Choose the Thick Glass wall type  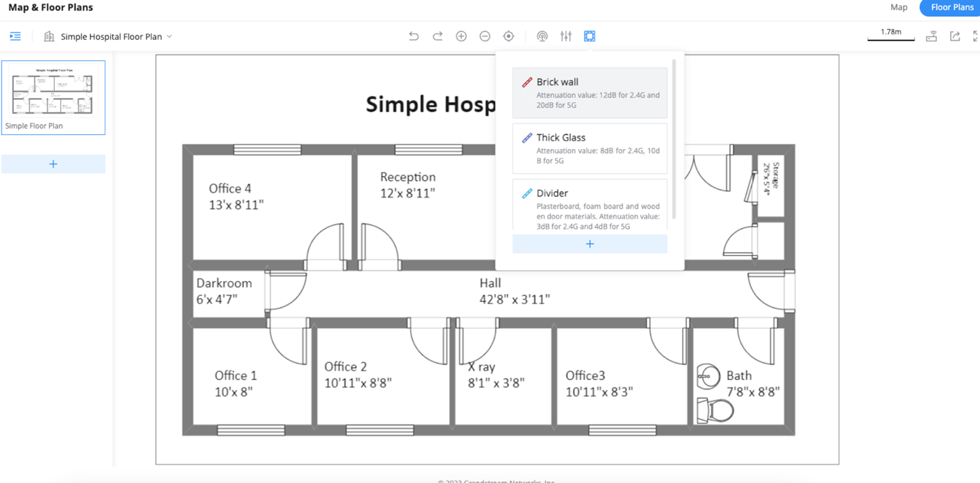(x=589, y=148)
